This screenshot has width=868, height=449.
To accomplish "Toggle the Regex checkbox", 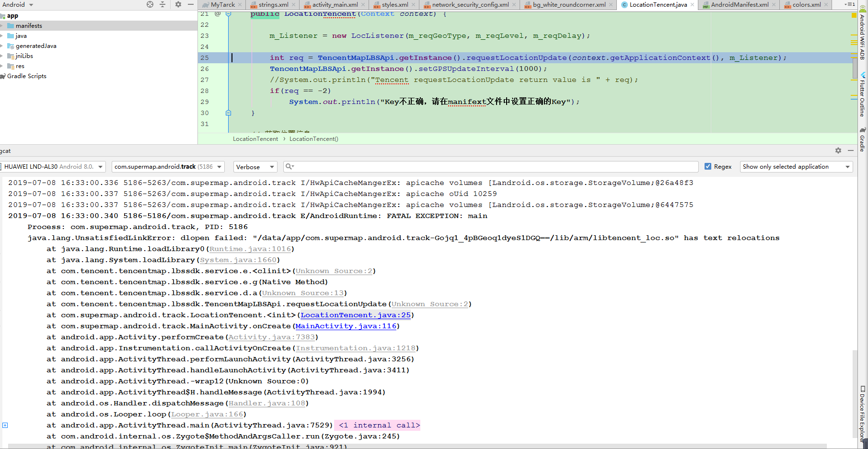I will [x=708, y=166].
